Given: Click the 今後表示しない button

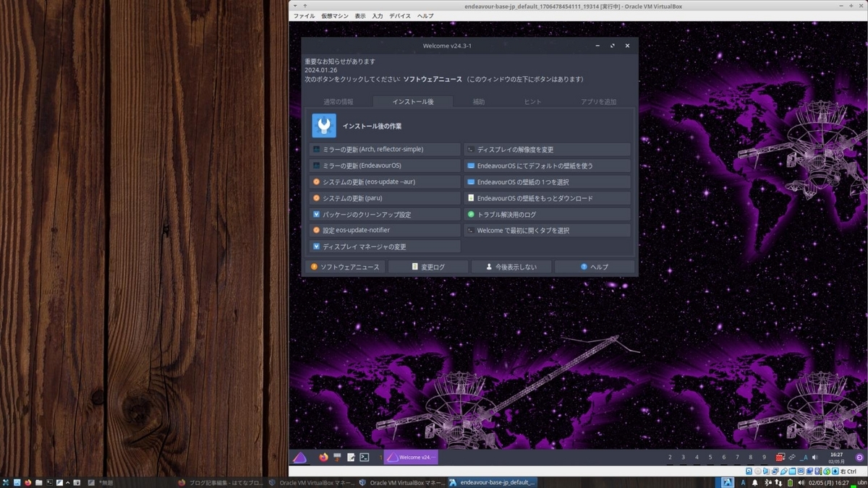Looking at the screenshot, I should point(511,267).
